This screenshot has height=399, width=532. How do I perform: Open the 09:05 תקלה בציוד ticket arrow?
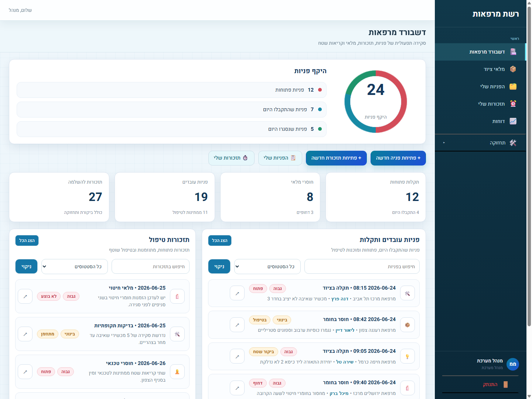[237, 357]
